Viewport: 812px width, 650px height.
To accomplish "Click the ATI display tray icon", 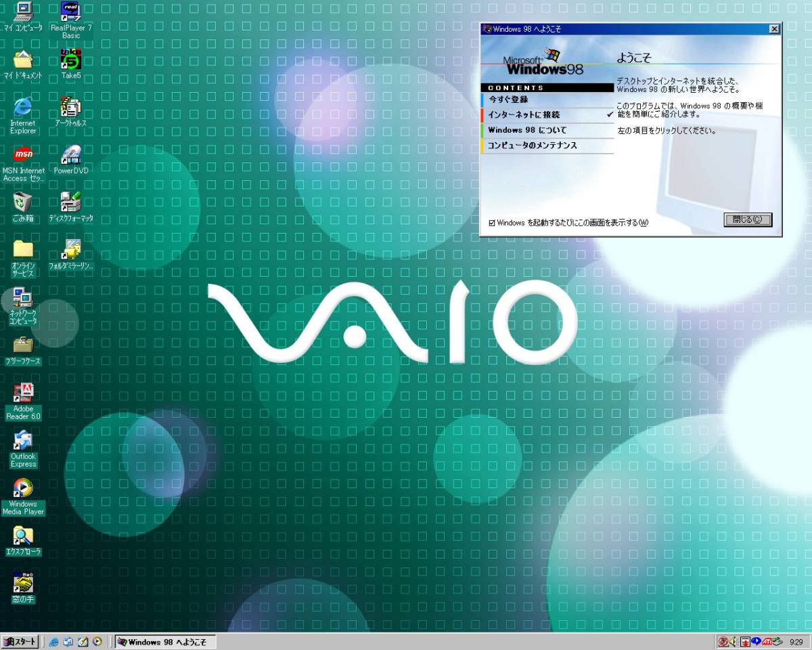I will coord(767,641).
